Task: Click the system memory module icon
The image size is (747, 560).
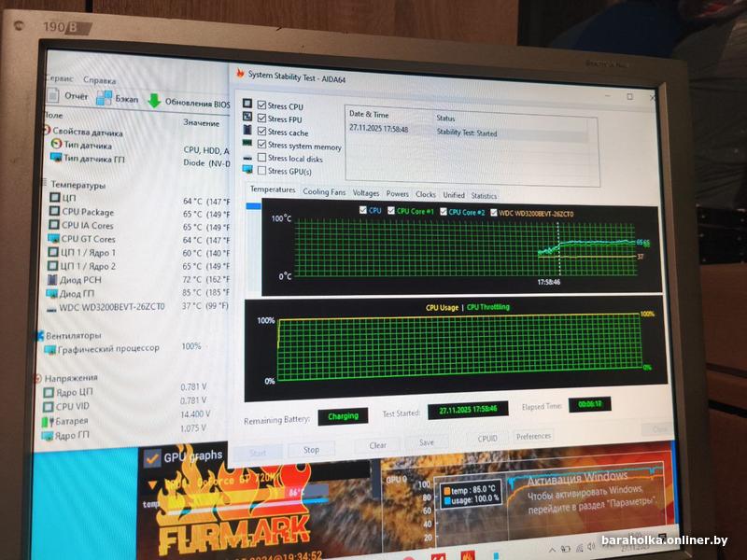Action: 247,143
